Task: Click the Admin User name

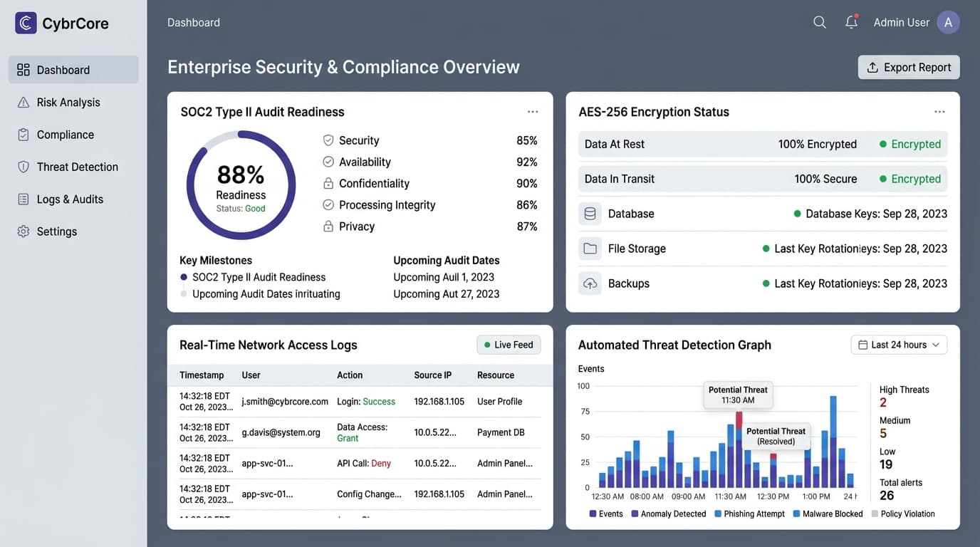Action: 901,23
